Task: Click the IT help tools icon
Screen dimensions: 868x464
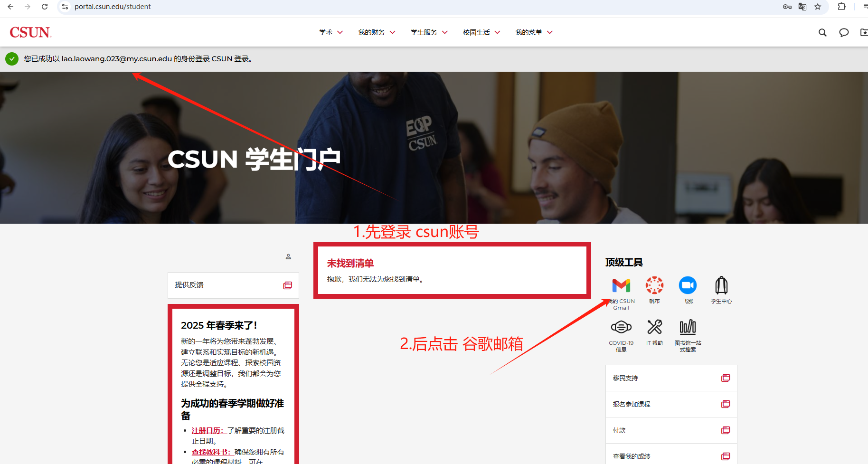Action: 654,328
